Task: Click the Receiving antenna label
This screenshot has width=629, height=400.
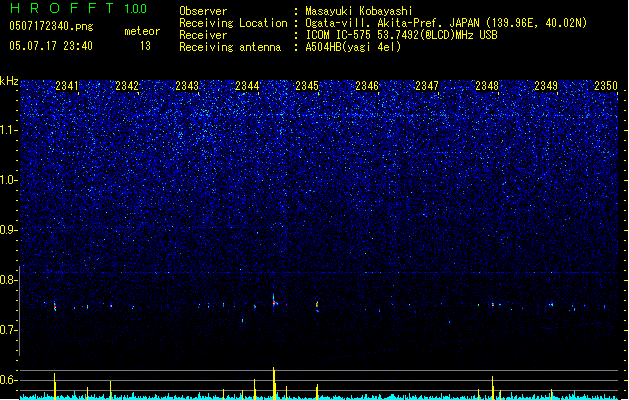Action: pos(230,47)
